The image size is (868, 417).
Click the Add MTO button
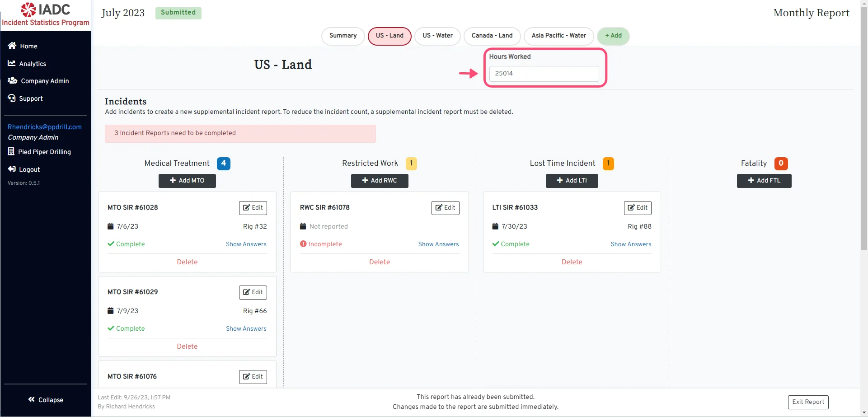187,181
